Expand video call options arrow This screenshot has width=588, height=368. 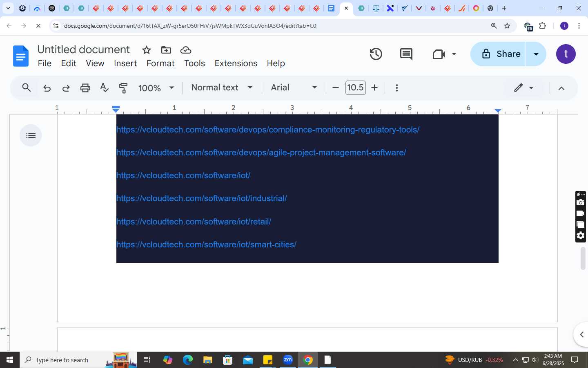pyautogui.click(x=454, y=54)
